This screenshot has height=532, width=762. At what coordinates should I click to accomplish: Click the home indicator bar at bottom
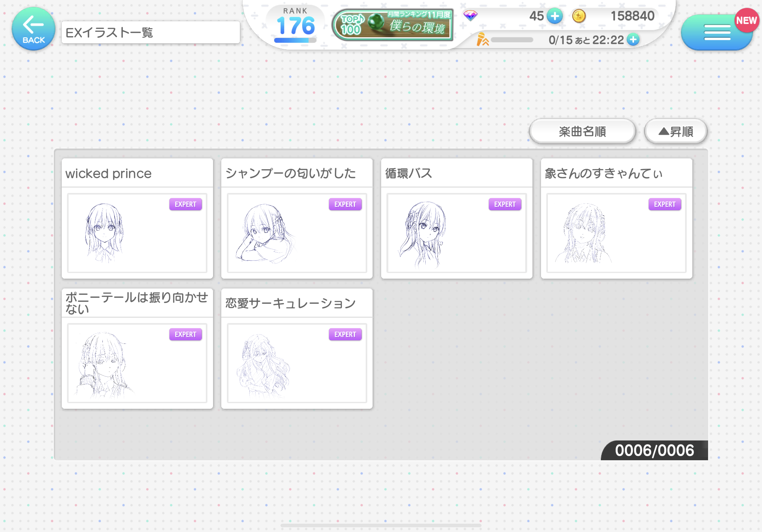click(x=381, y=525)
